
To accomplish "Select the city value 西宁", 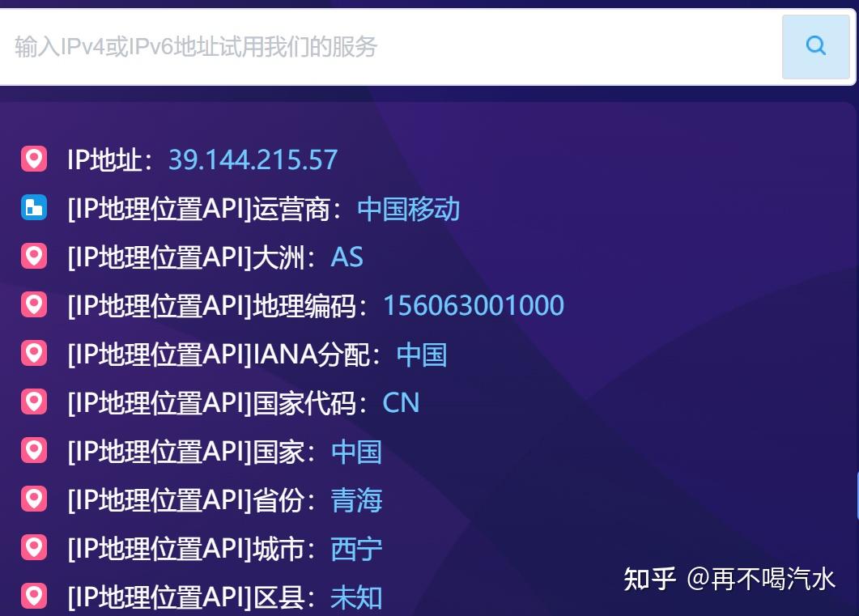I will click(x=357, y=549).
